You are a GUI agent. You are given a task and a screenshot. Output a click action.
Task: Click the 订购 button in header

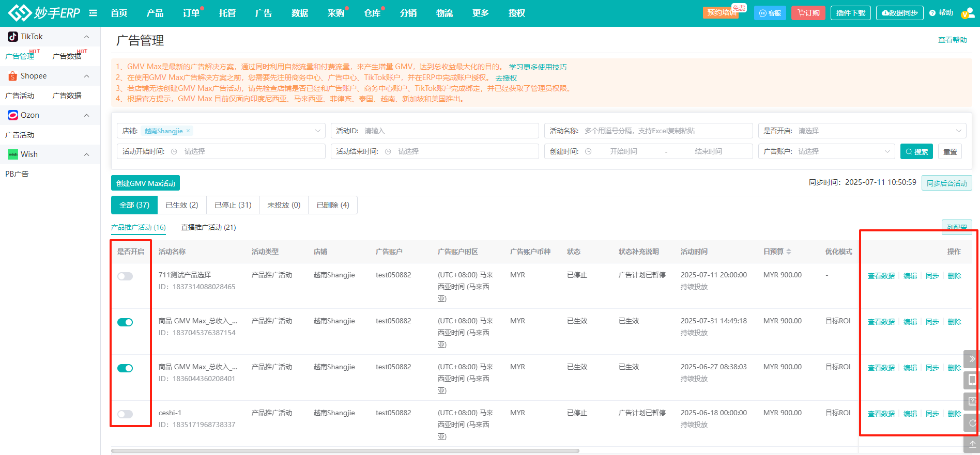click(808, 13)
